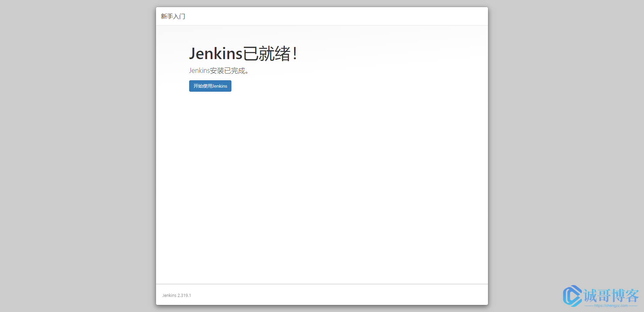Click the Jenkins安装已完成。 message
644x312 pixels.
pyautogui.click(x=219, y=71)
